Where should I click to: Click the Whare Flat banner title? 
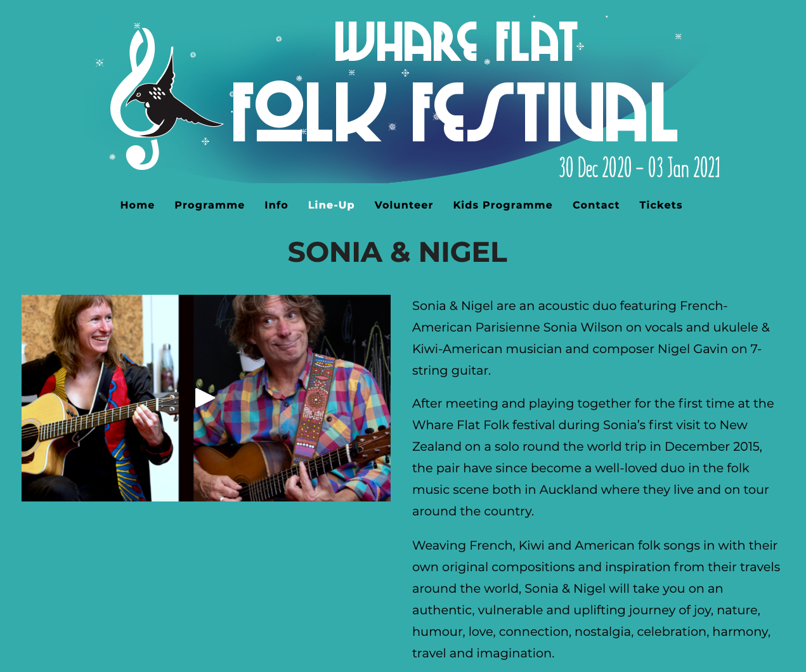pos(456,42)
